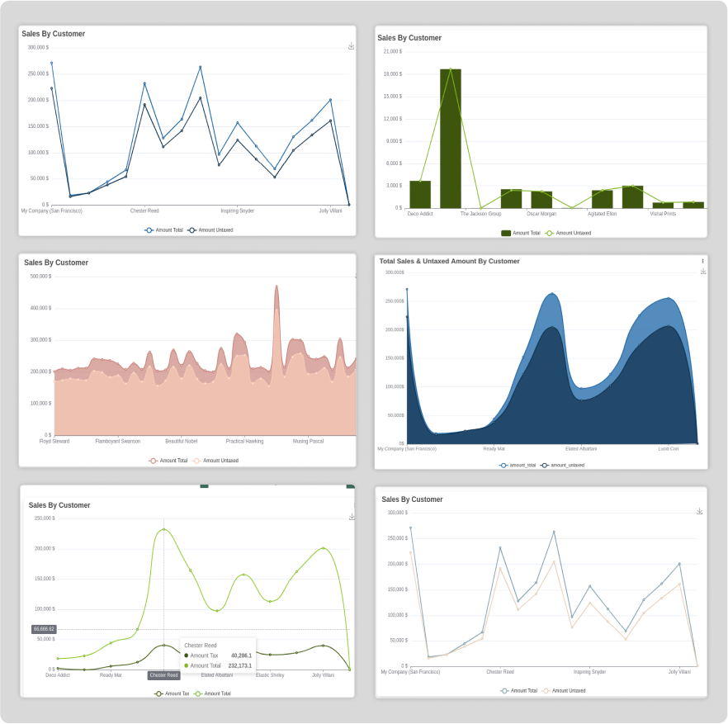
Task: Open kebab menu on Total Sales chart
Action: 702,261
